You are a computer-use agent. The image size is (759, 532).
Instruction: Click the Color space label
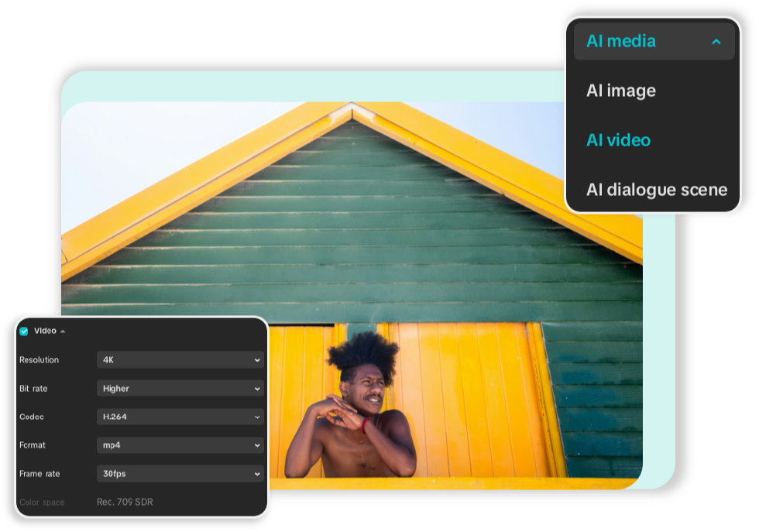(x=42, y=503)
